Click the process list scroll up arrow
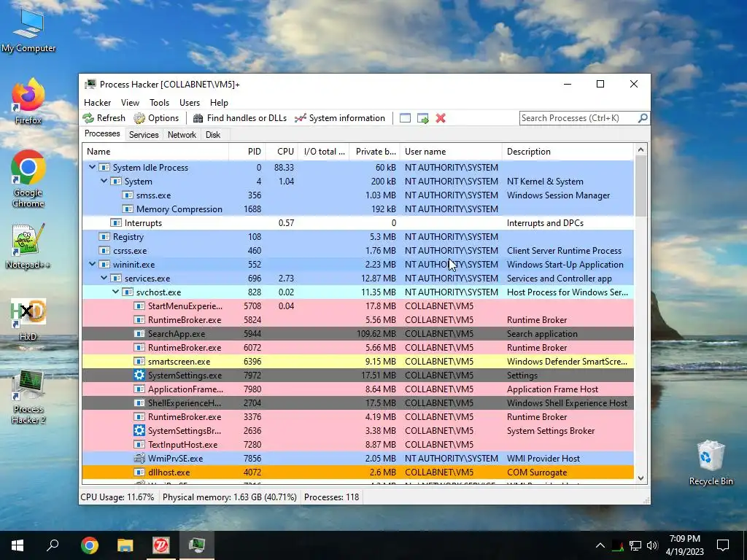This screenshot has width=747, height=560. click(640, 150)
